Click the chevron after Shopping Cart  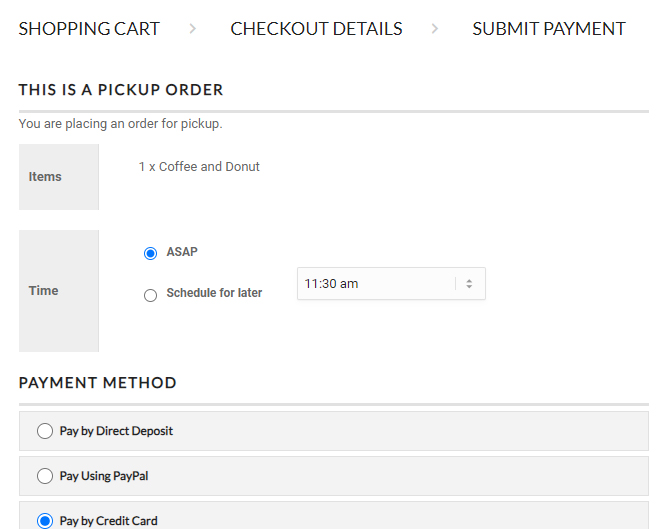[x=192, y=29]
